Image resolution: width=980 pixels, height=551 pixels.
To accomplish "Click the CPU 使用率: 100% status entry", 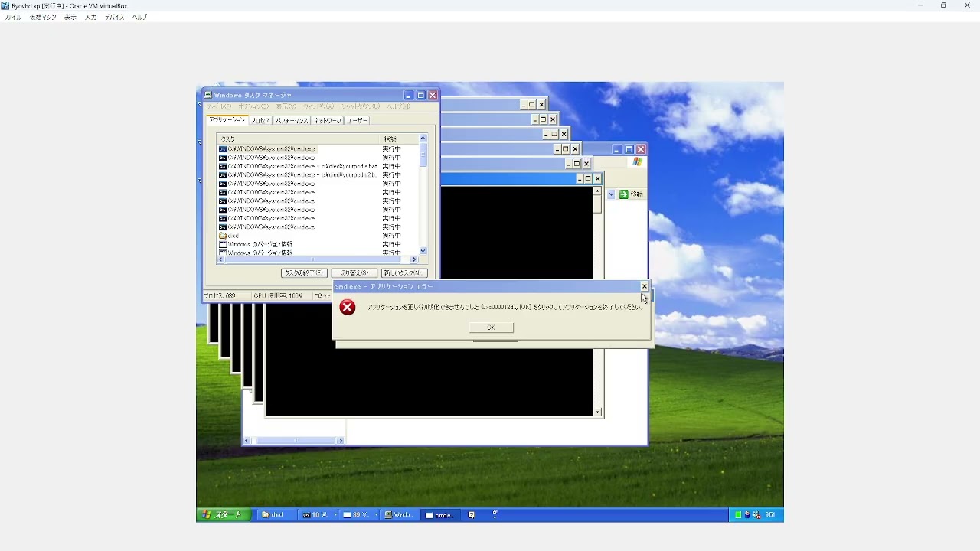I will [280, 296].
